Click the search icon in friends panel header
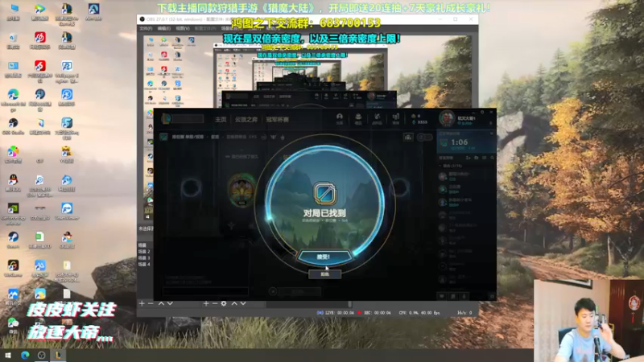 point(492,158)
